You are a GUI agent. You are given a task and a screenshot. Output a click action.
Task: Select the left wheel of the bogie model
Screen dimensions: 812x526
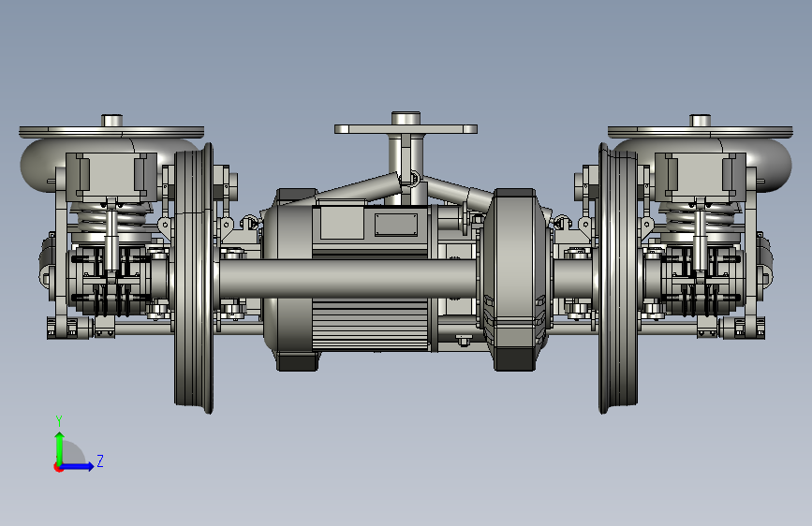194,279
